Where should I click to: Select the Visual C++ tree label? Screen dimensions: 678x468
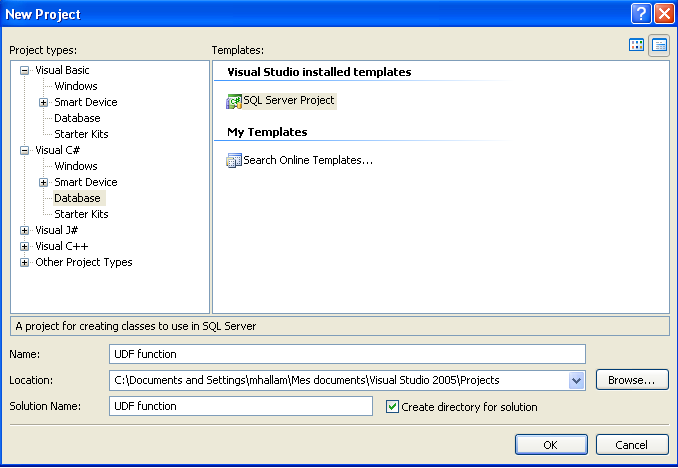pos(61,246)
